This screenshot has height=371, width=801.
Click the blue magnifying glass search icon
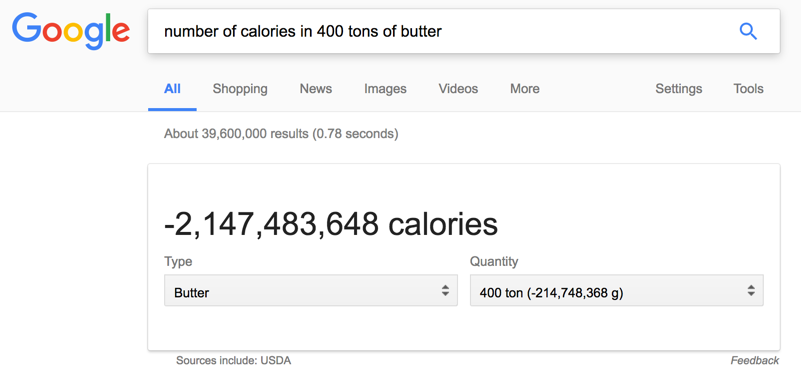click(x=748, y=32)
